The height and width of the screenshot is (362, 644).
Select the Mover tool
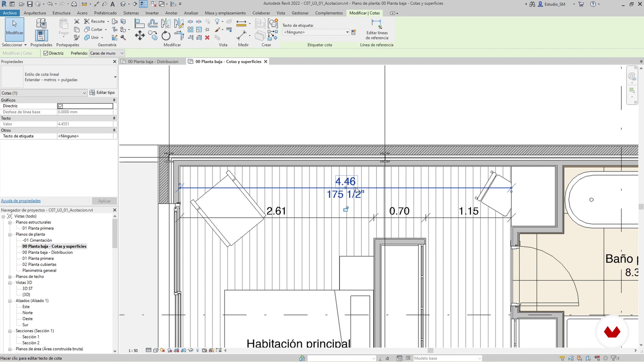tap(140, 36)
